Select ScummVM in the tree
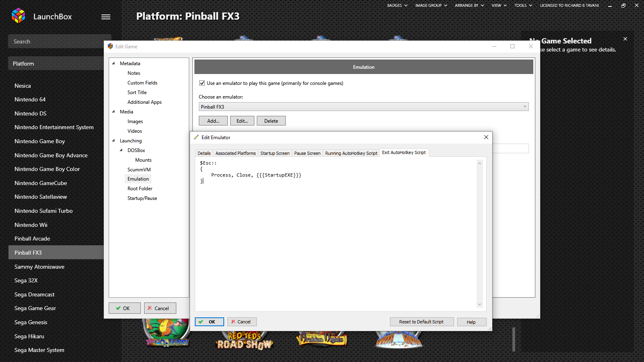 pos(139,169)
